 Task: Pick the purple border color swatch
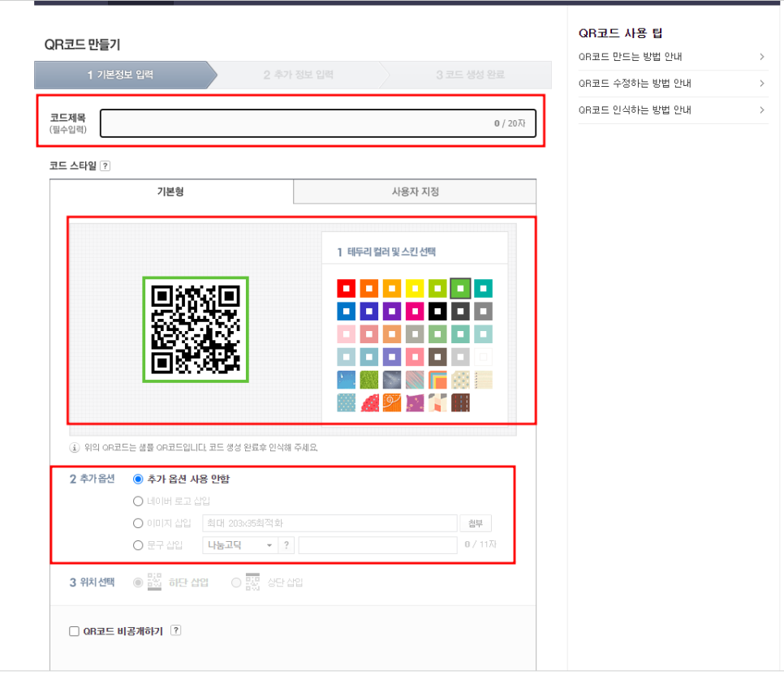click(x=392, y=312)
